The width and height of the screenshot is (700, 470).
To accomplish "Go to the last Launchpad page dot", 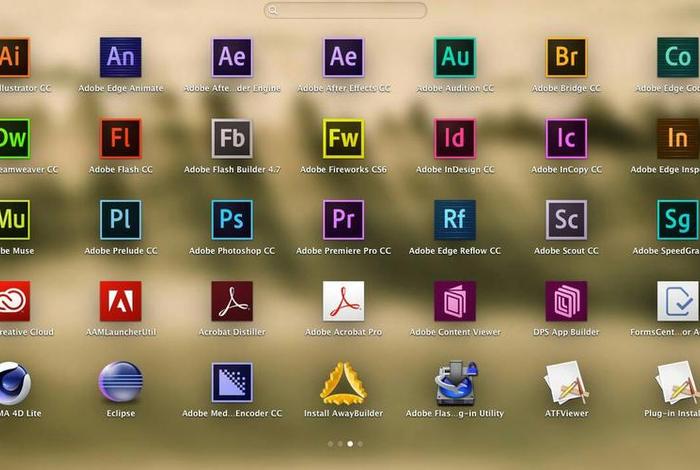I will (x=360, y=444).
